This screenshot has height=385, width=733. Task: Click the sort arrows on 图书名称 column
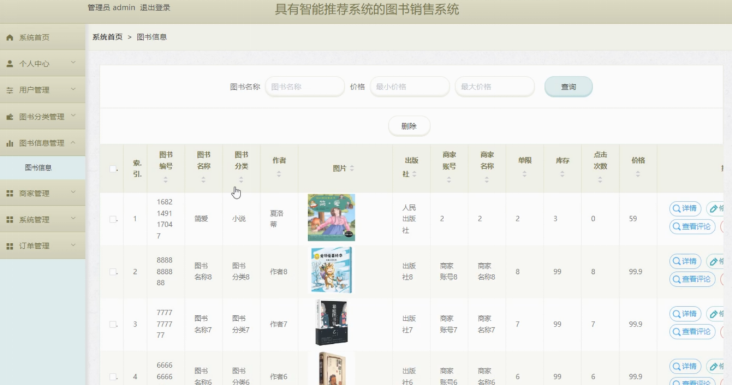pyautogui.click(x=203, y=180)
